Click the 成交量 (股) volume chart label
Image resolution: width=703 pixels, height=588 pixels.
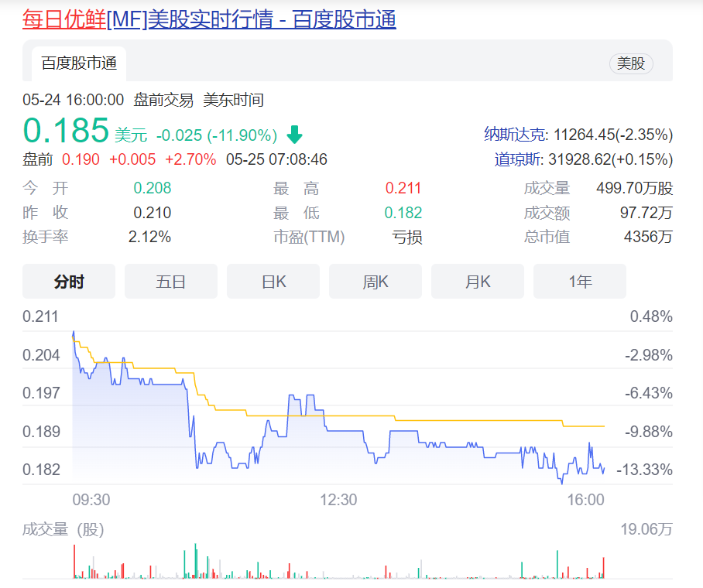[63, 529]
